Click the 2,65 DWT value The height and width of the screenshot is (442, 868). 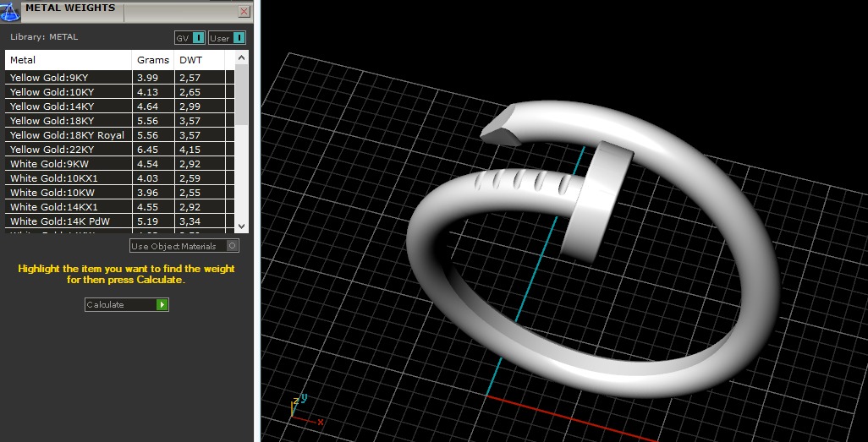190,92
